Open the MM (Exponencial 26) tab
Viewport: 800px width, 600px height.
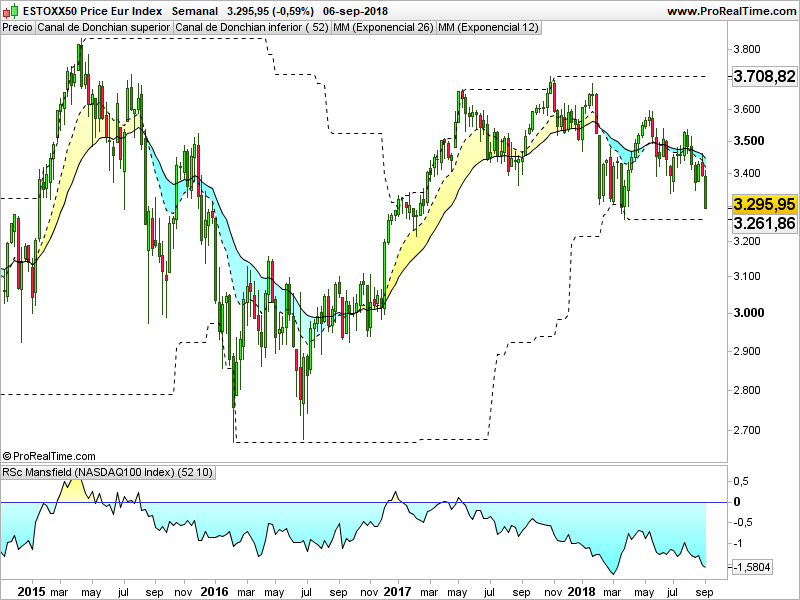tap(383, 28)
